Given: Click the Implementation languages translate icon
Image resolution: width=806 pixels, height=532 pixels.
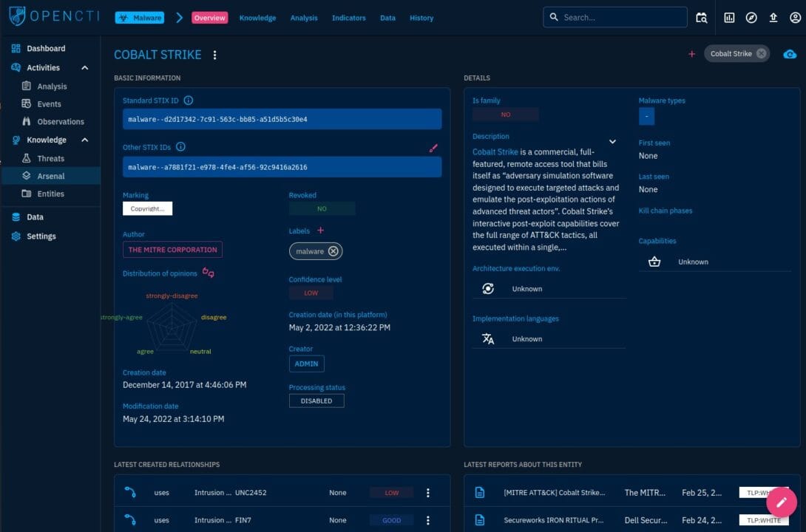Looking at the screenshot, I should pos(488,339).
